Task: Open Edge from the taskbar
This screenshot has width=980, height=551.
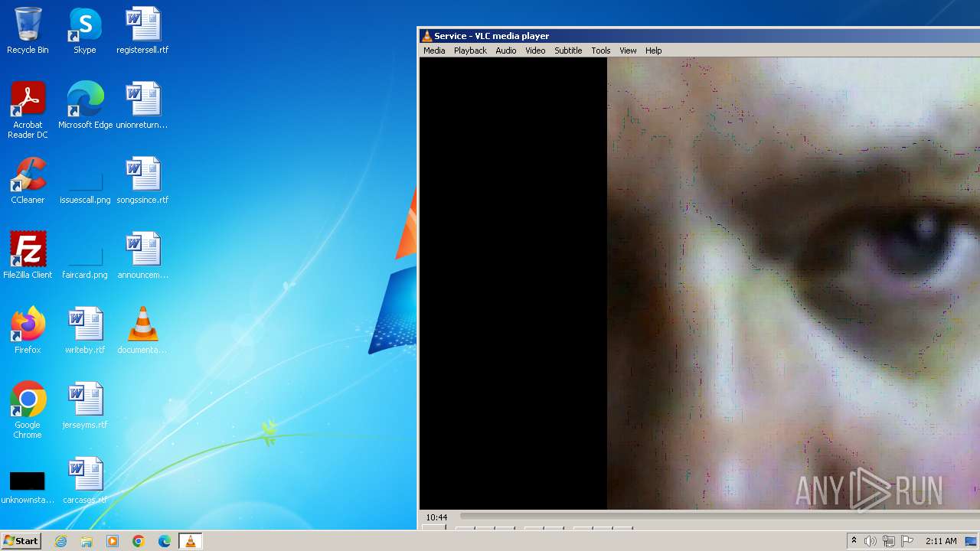Action: pos(165,541)
